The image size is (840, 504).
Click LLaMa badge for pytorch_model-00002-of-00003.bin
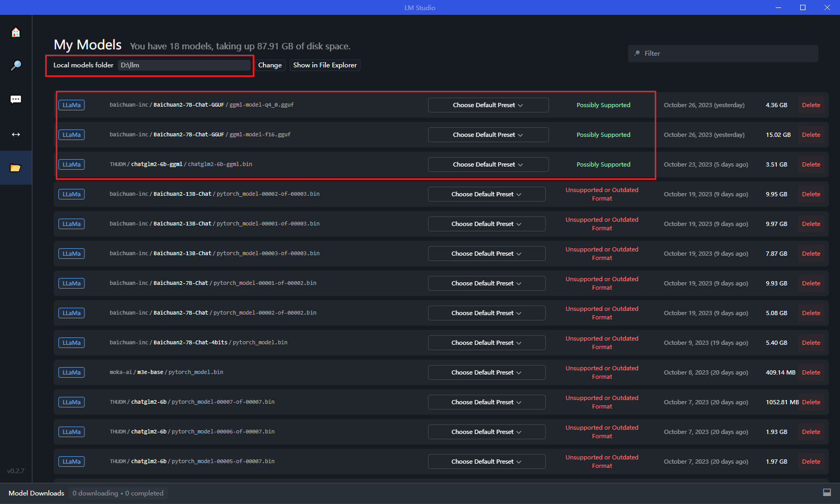pos(72,194)
